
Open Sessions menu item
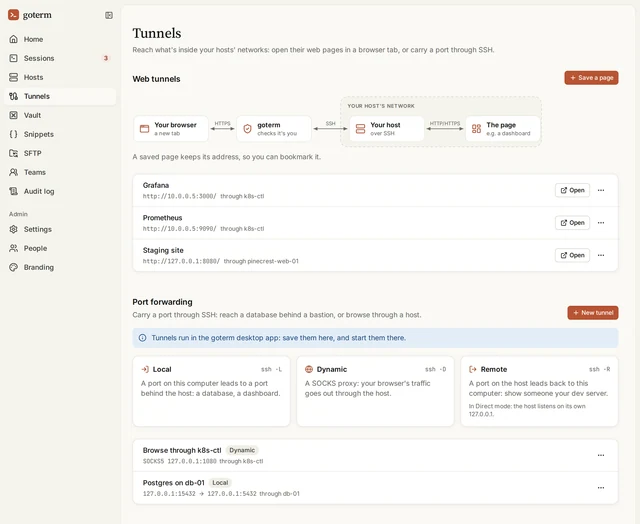pos(60,58)
